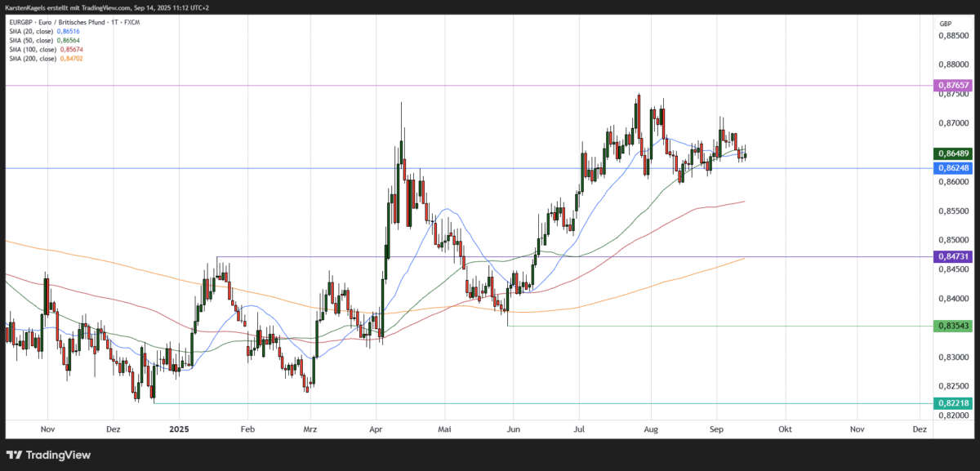Viewport: 980px width, 471px height.
Task: Click the purple 0,84731 price label
Action: click(953, 257)
